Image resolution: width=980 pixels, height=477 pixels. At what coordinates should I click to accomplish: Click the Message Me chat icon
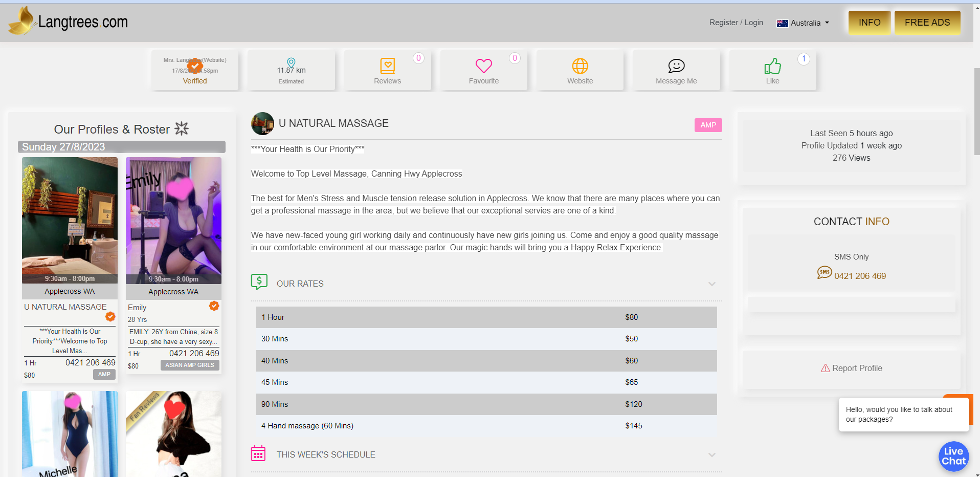coord(676,66)
